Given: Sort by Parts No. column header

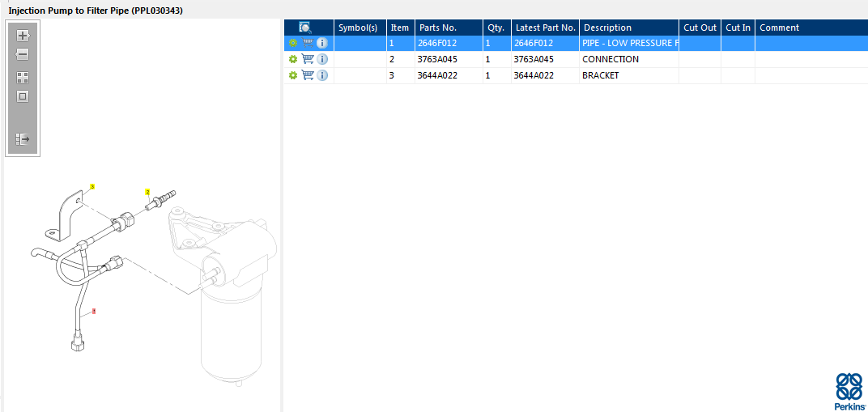Looking at the screenshot, I should click(449, 28).
